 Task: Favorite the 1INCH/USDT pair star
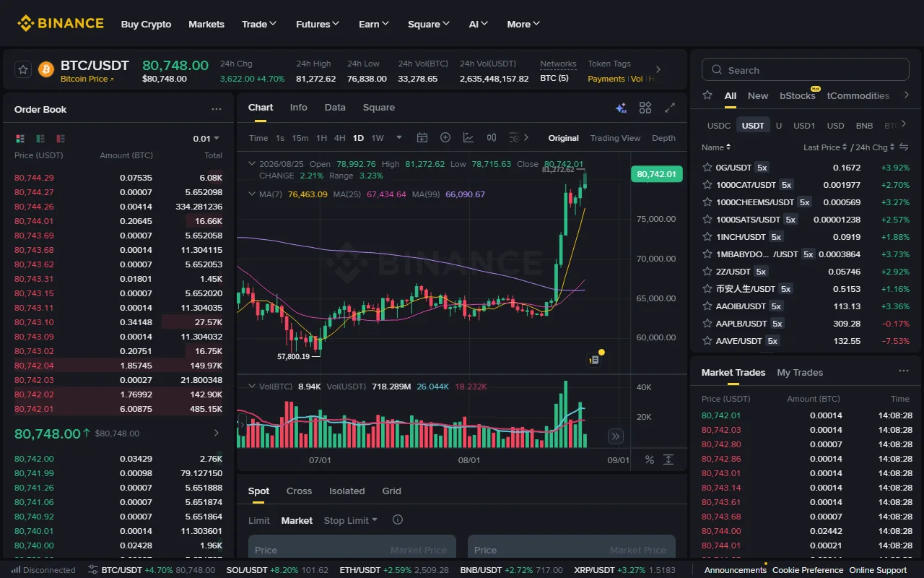(x=707, y=236)
